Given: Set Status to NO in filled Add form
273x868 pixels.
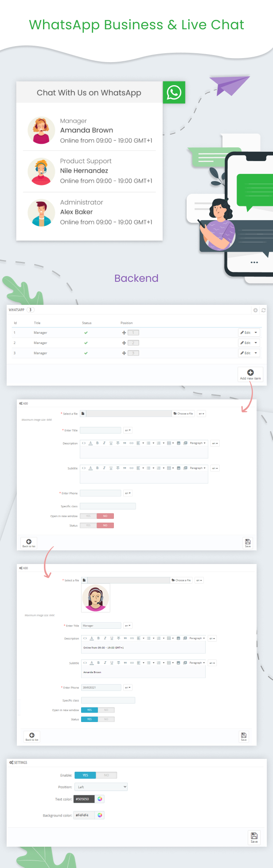Looking at the screenshot, I should [x=106, y=719].
